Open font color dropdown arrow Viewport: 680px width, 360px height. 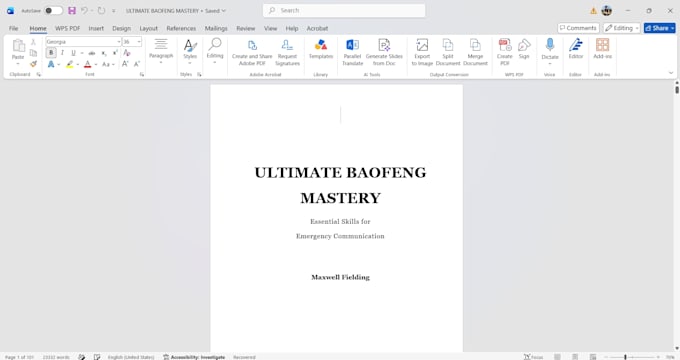(x=96, y=65)
